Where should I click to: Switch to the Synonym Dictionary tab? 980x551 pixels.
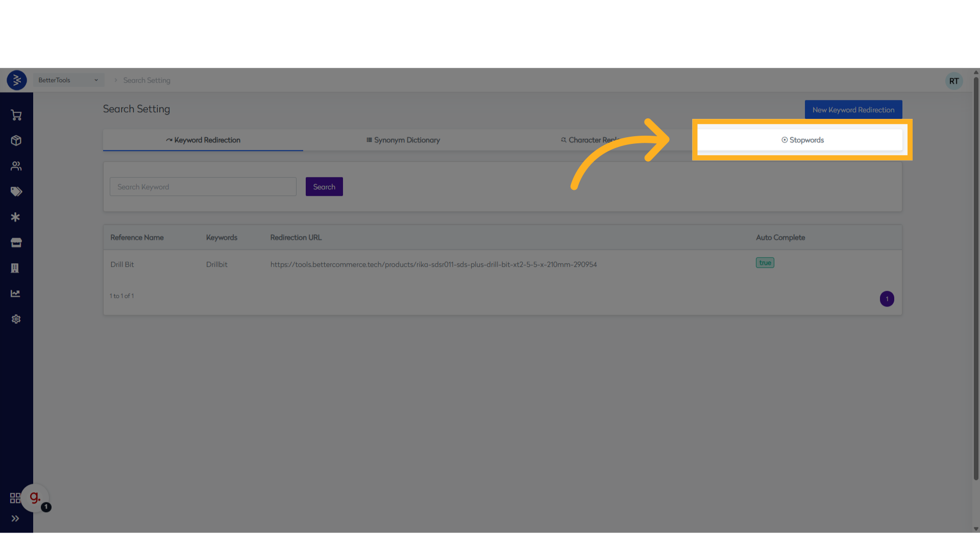(x=403, y=140)
